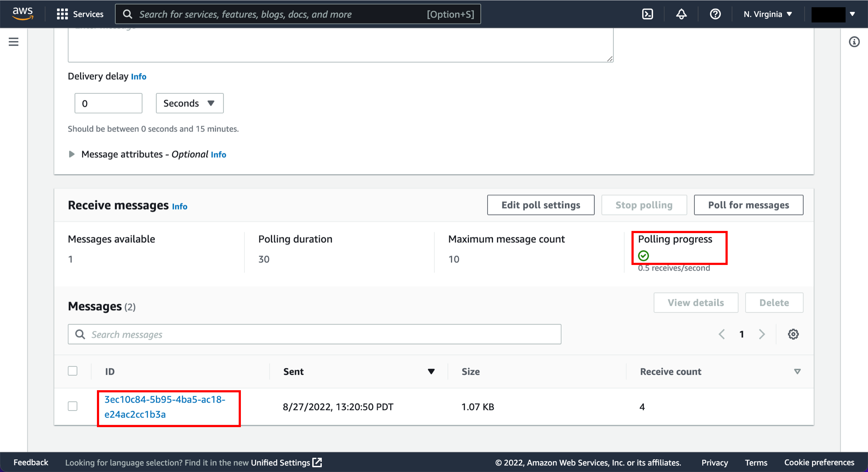Screen dimensions: 868x472
Task: Click the Stop polling button
Action: point(644,205)
